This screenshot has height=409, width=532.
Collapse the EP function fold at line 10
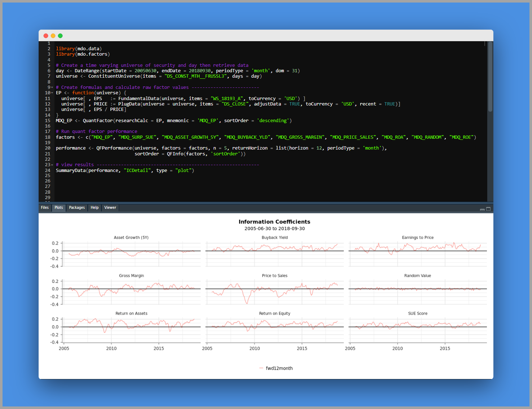[x=52, y=93]
